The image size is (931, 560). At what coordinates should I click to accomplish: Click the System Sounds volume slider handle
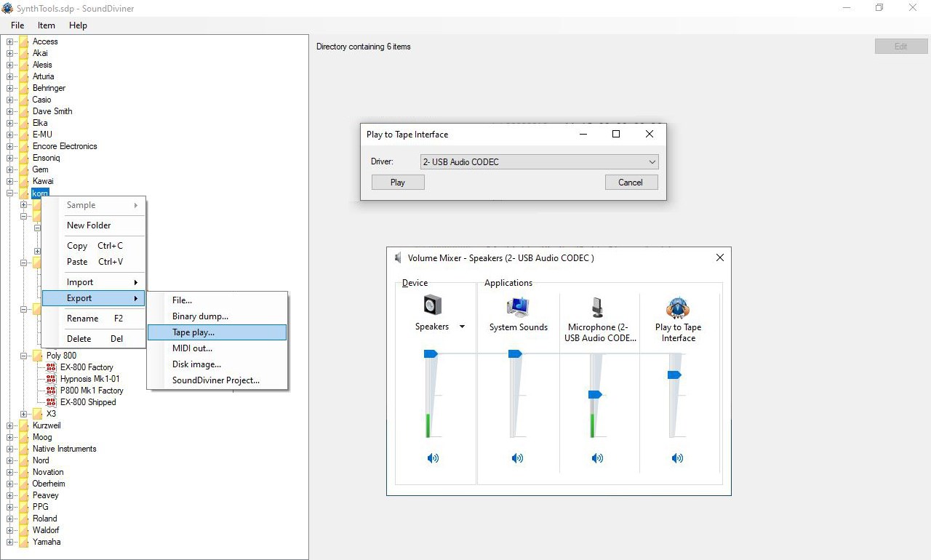[515, 353]
